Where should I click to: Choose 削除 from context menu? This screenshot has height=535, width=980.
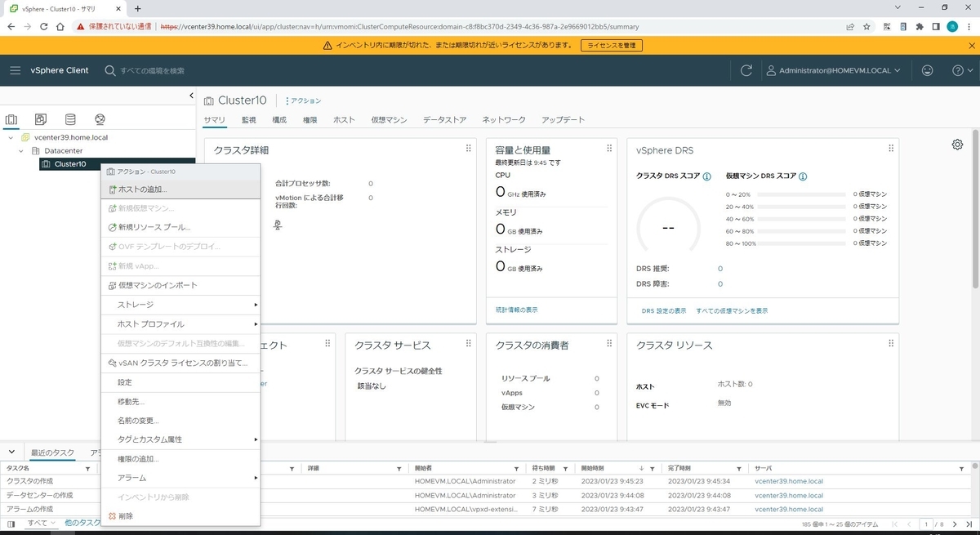[180, 516]
